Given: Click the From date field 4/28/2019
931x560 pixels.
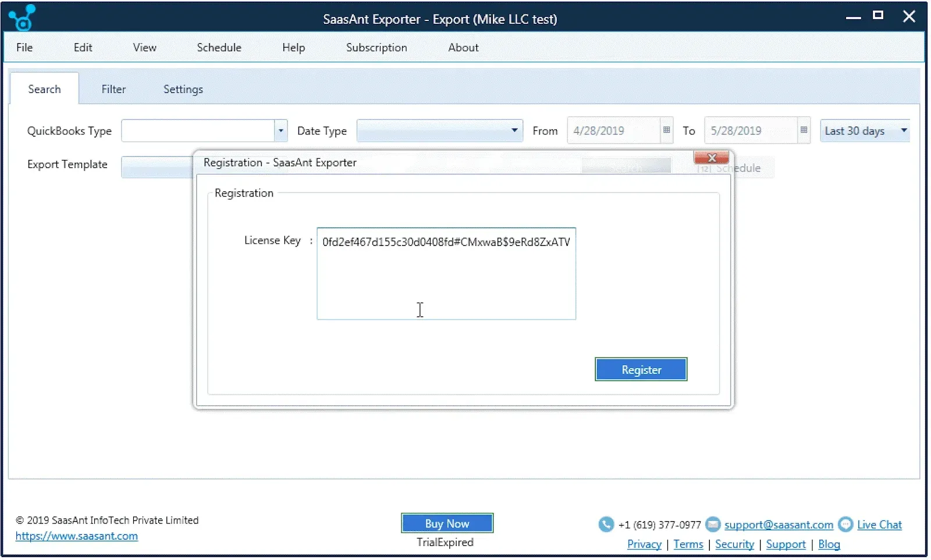Looking at the screenshot, I should click(x=614, y=131).
